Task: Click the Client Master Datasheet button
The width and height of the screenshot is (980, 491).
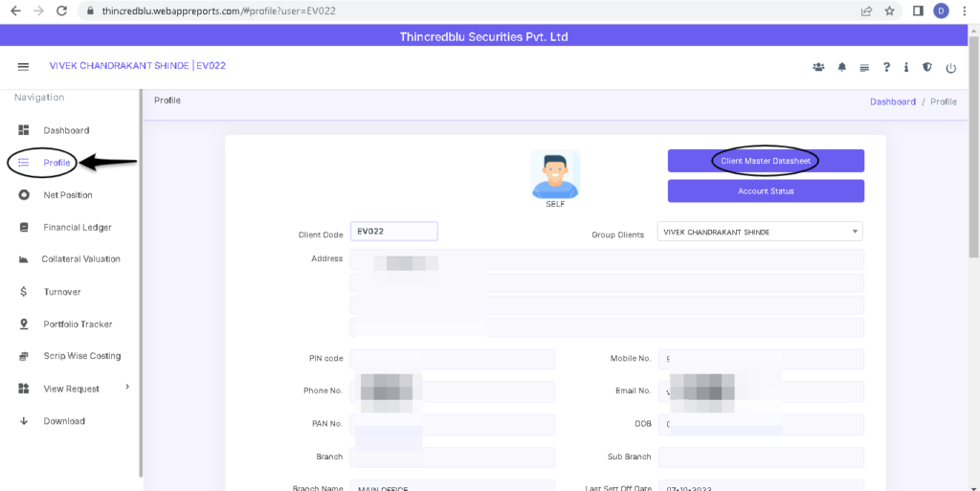Action: coord(766,161)
